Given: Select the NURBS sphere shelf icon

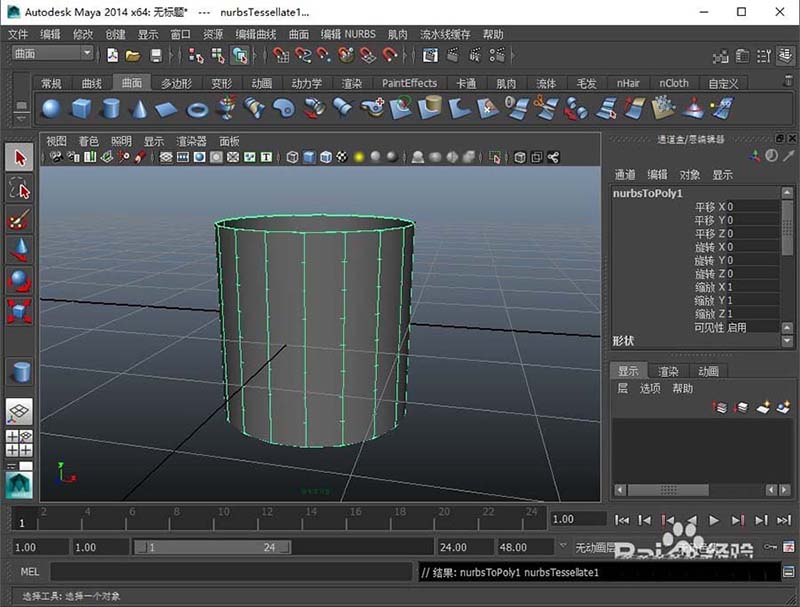Looking at the screenshot, I should (51, 108).
